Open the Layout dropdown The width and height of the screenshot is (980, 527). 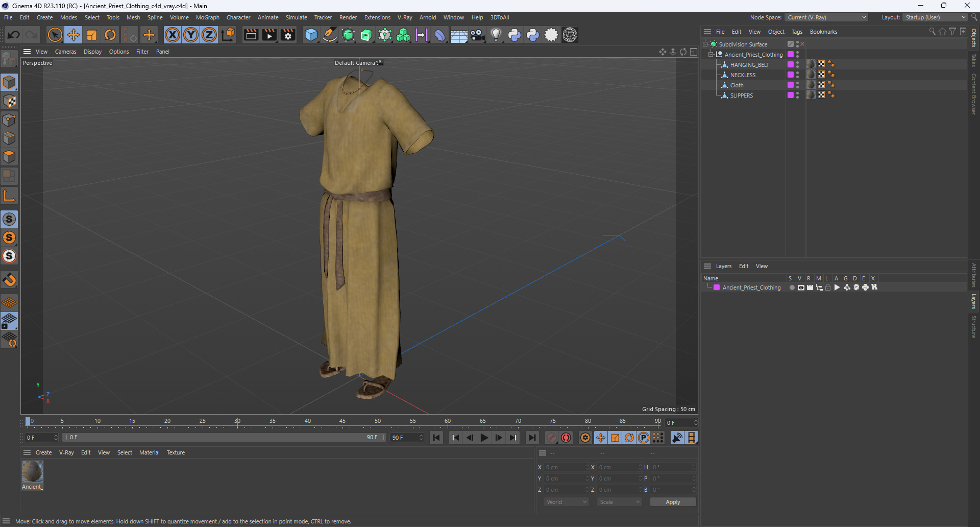click(935, 17)
